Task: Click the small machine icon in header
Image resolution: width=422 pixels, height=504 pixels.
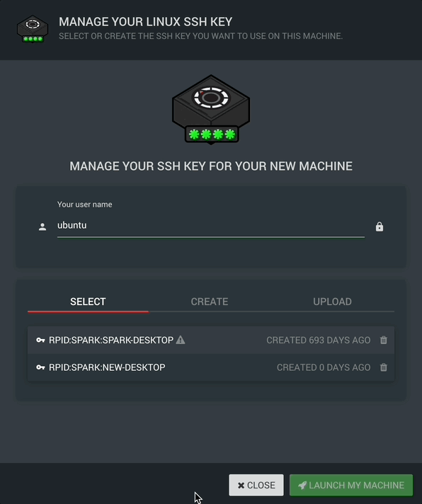Action: pyautogui.click(x=33, y=29)
